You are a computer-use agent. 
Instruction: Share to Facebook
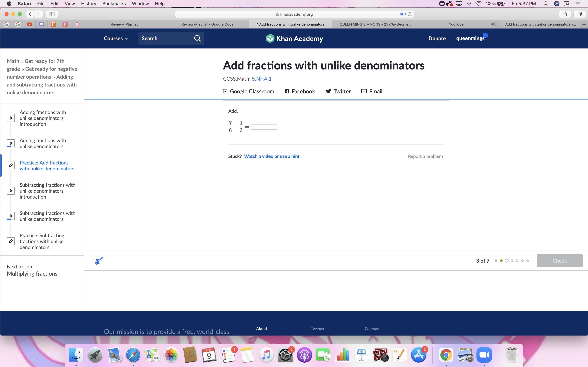[x=300, y=92]
